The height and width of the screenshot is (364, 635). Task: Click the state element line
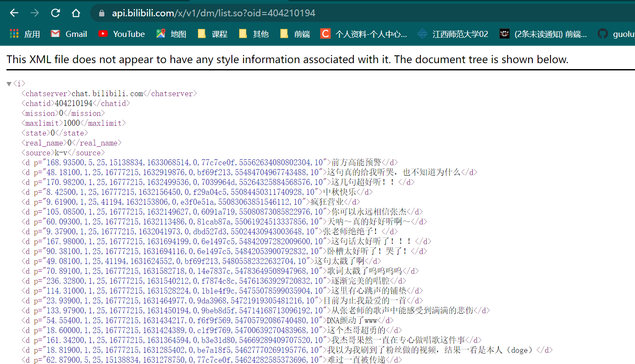pos(55,133)
